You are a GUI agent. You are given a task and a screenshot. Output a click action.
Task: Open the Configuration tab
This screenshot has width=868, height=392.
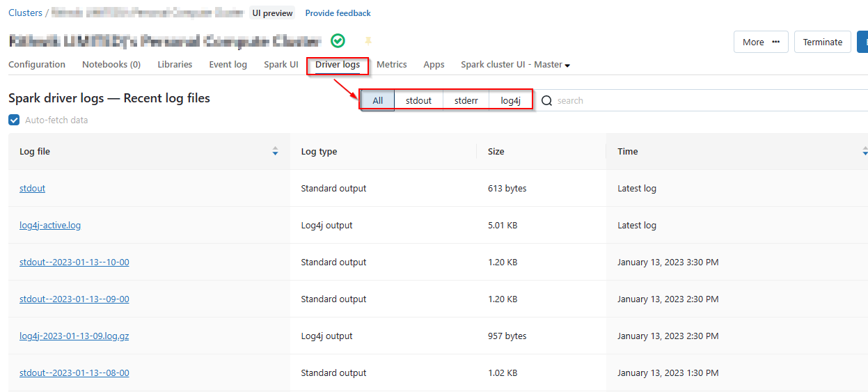tap(37, 64)
